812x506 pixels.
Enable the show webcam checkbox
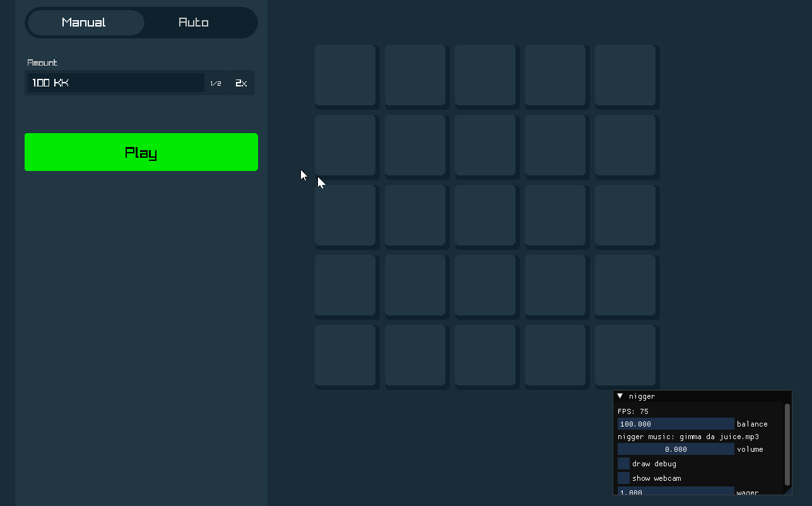tap(623, 478)
